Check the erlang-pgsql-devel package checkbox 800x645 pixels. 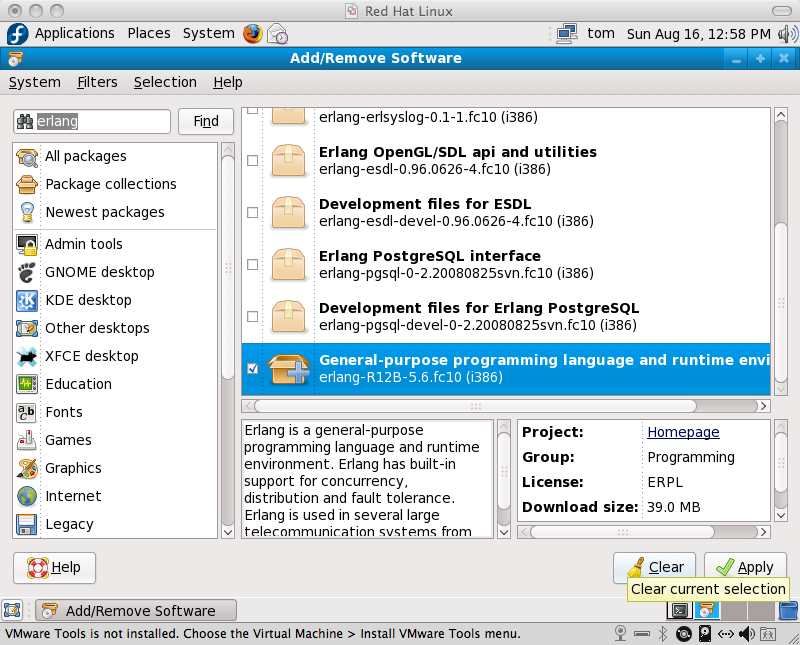(x=252, y=317)
